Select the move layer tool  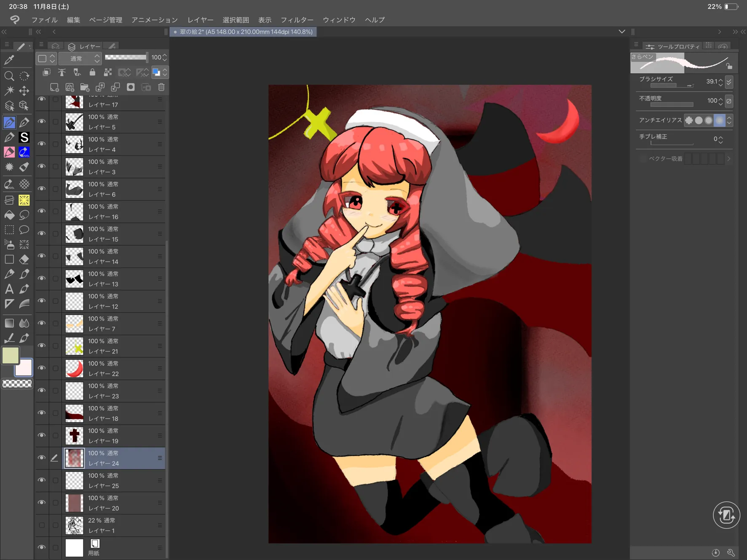point(24,91)
